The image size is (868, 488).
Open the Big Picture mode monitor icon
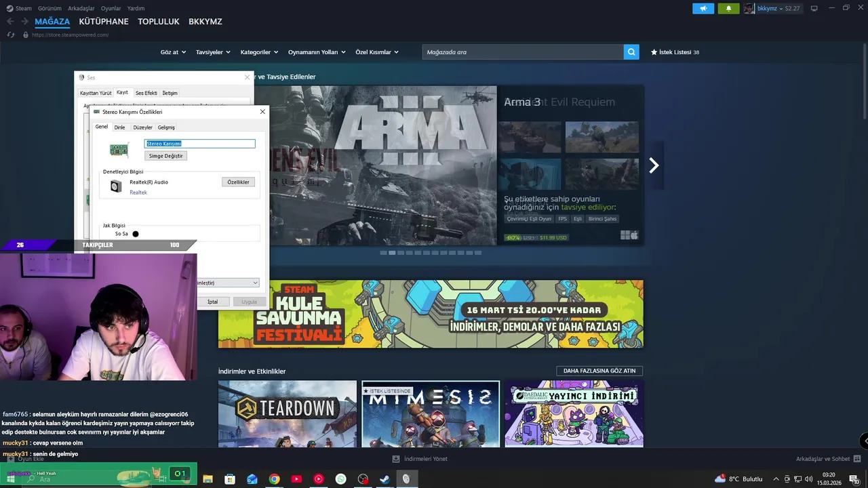pos(814,9)
